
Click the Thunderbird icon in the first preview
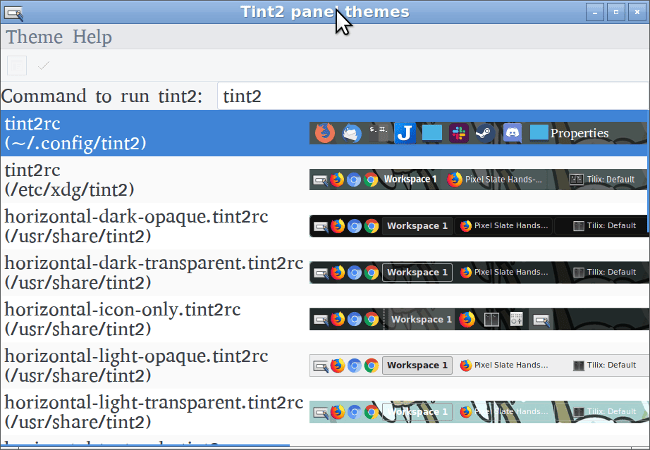(x=352, y=133)
